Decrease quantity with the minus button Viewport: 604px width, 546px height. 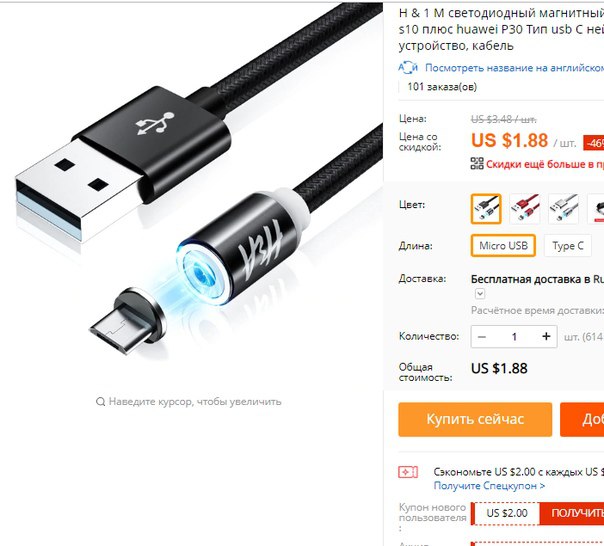pyautogui.click(x=482, y=336)
